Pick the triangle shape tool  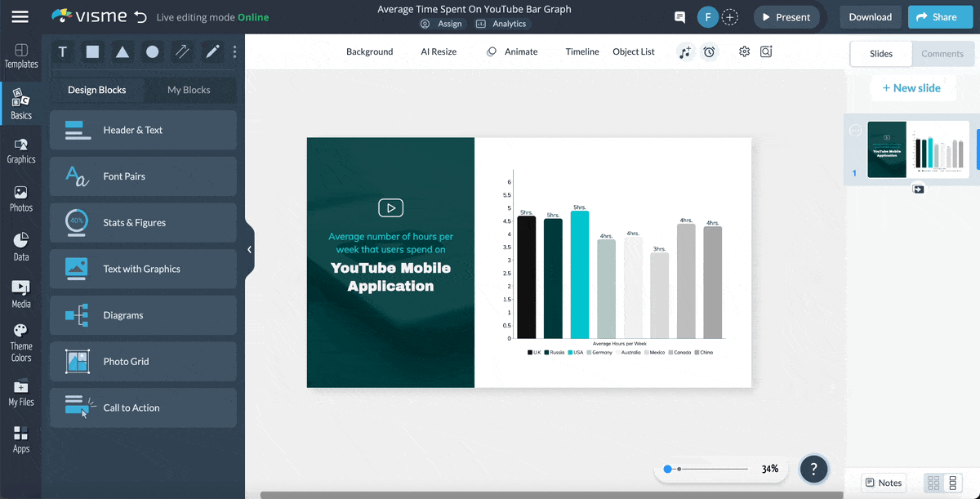tap(122, 52)
